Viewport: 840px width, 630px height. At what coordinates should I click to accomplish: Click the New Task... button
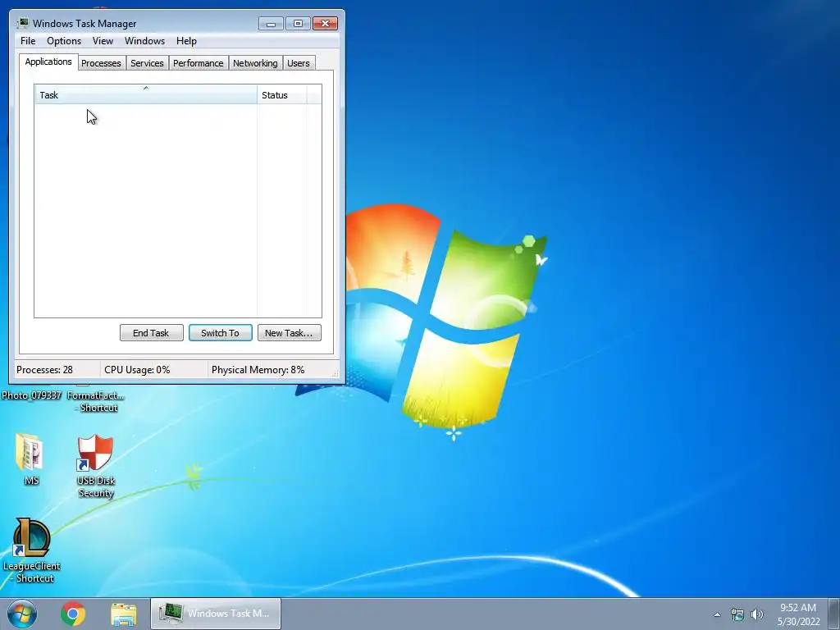pyautogui.click(x=290, y=333)
